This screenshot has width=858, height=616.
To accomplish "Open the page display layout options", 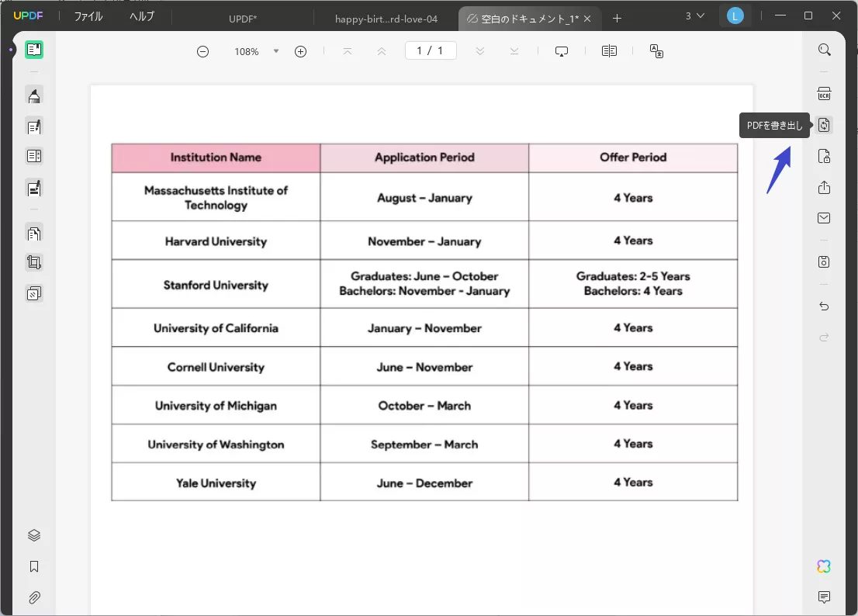I will tap(609, 51).
